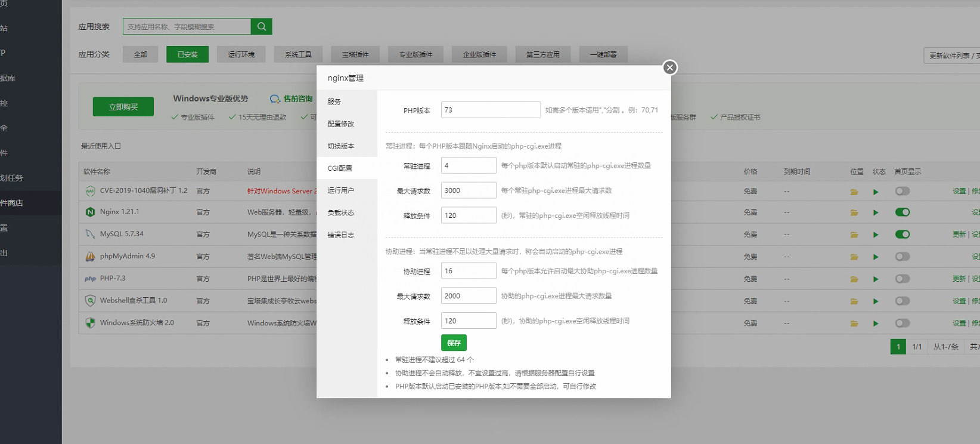Open folder location for phpMyAdmin 4.9

[x=854, y=257]
